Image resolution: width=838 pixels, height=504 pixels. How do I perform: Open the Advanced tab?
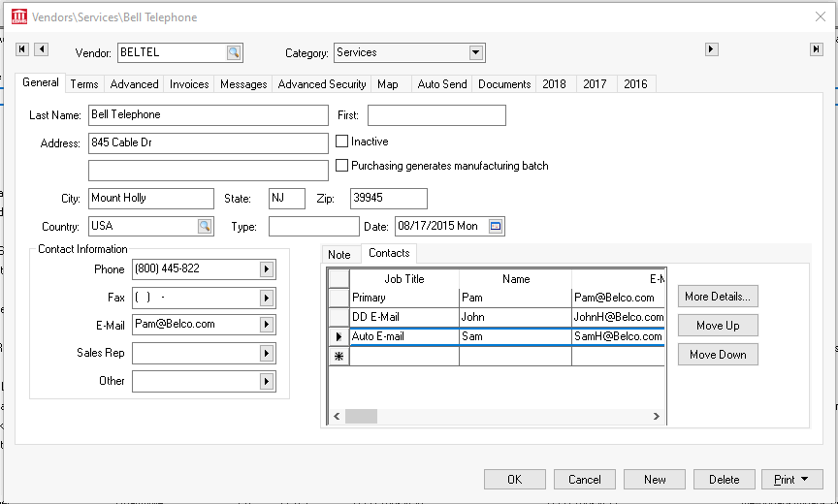pos(134,84)
